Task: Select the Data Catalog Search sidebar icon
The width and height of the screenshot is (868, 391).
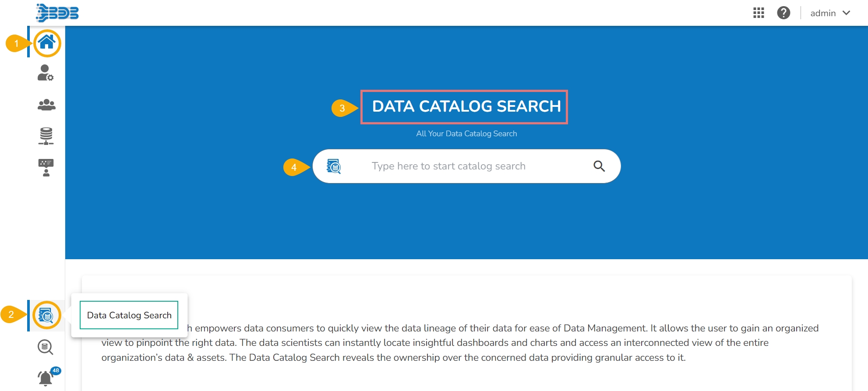Action: click(46, 315)
